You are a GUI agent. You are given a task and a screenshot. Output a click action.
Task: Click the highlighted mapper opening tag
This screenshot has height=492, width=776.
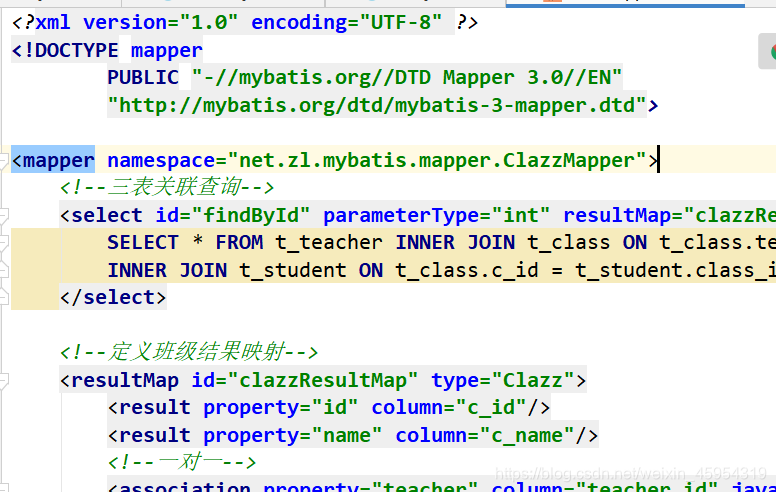[53, 160]
